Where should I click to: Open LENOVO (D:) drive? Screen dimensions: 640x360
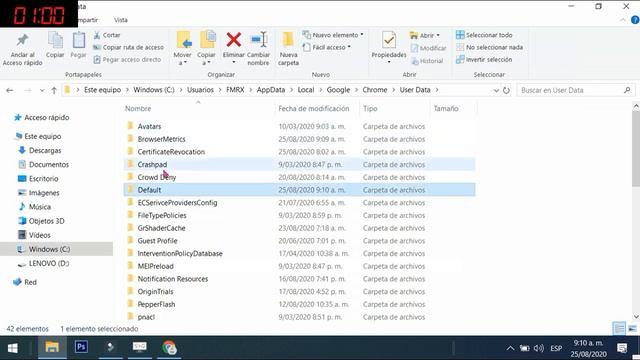coord(49,263)
